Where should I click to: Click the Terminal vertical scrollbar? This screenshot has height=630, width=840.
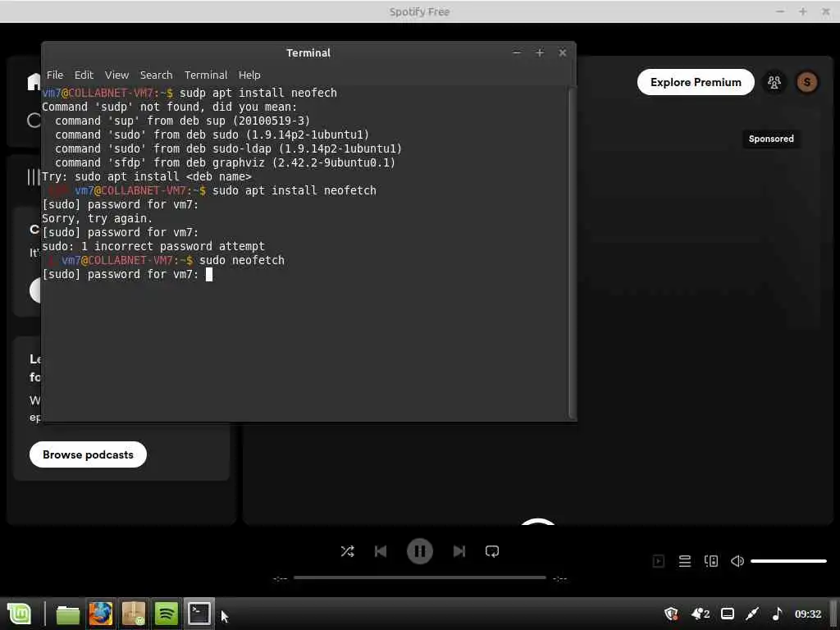[572, 252]
